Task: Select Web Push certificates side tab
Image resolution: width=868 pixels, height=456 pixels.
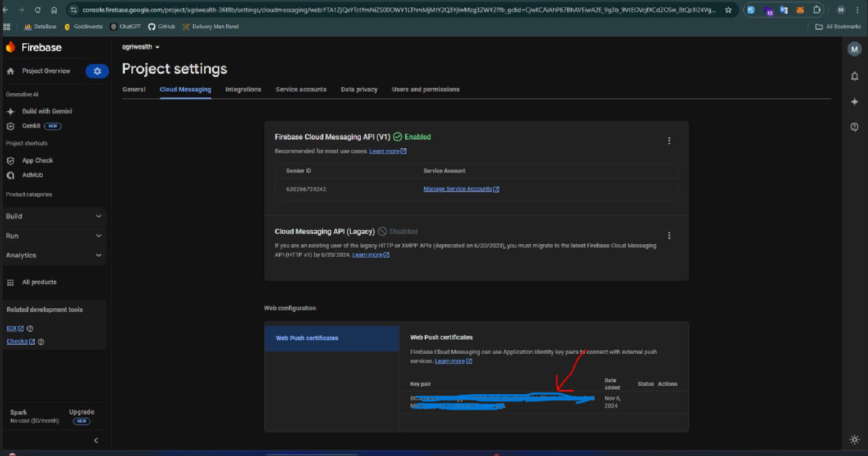Action: click(332, 339)
